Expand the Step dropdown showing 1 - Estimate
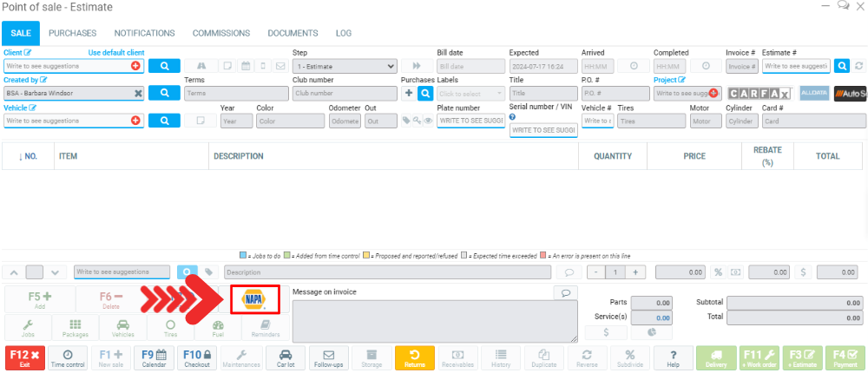 [345, 66]
